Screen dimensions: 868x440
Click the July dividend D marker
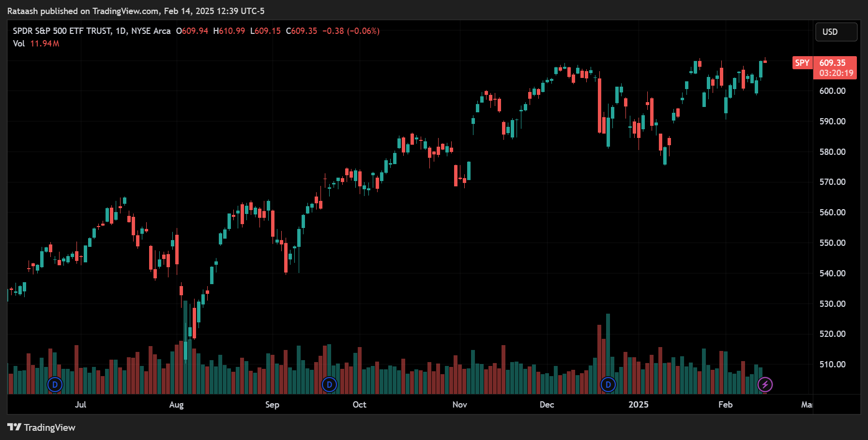55,385
